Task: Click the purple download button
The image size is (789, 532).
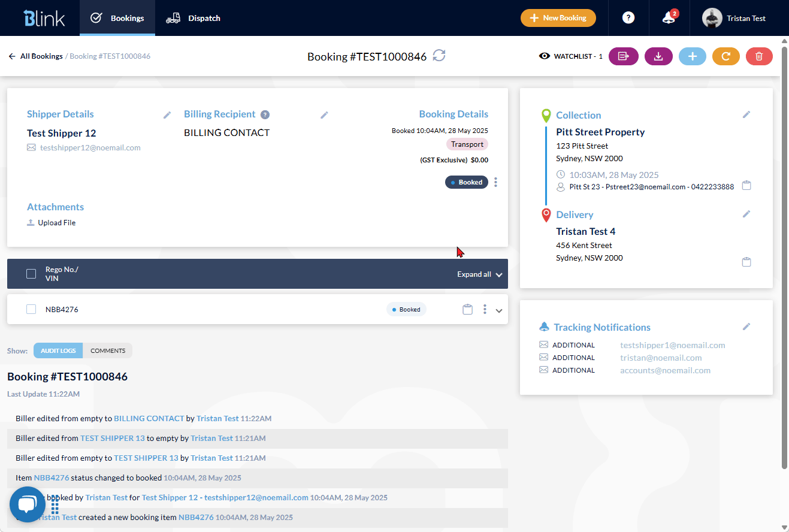Action: point(658,56)
